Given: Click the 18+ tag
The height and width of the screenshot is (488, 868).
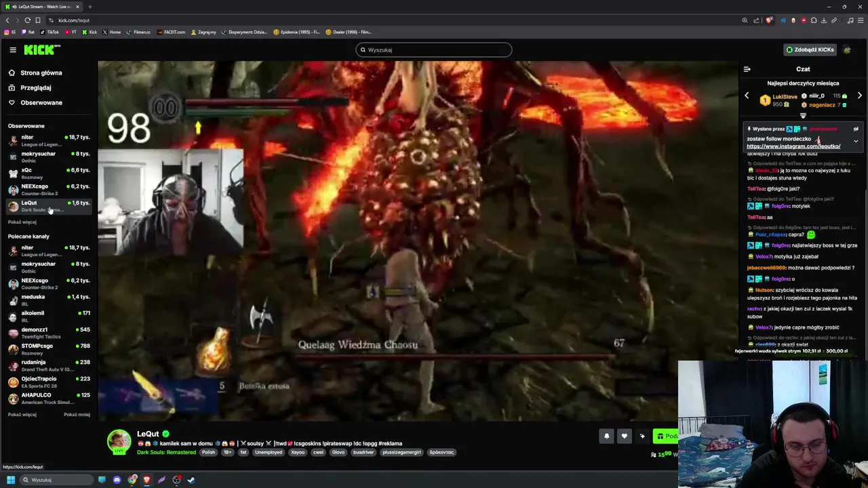Looking at the screenshot, I should [x=227, y=452].
